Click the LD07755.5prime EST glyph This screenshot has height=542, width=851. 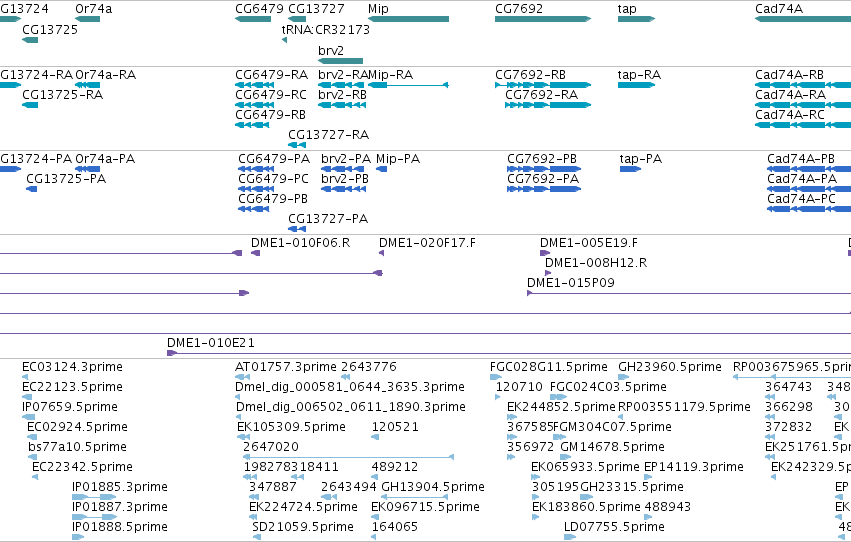pyautogui.click(x=570, y=537)
